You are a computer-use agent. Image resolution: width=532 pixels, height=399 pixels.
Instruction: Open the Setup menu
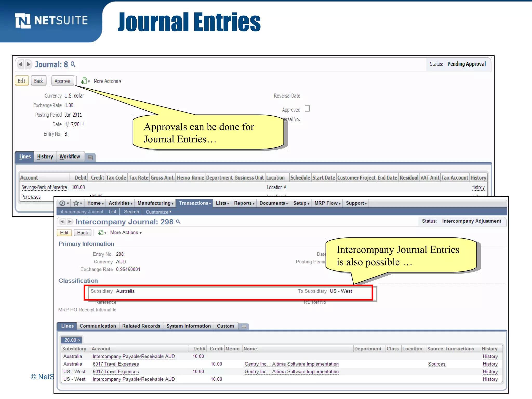coord(301,203)
